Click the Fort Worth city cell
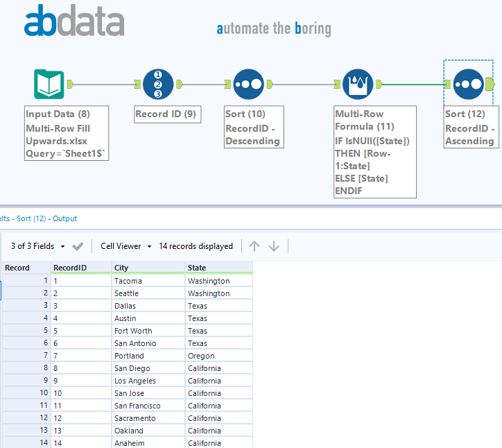This screenshot has height=448, width=502. (148, 331)
